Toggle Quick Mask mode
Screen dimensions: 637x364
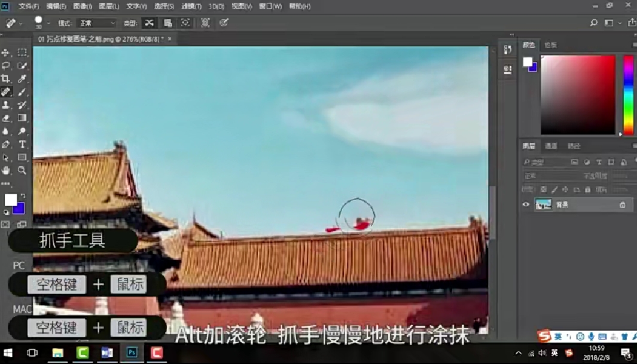pyautogui.click(x=6, y=225)
